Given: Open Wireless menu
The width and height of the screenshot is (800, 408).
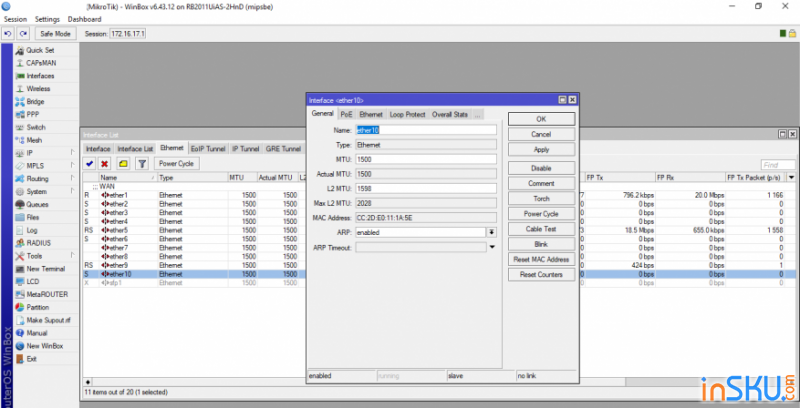Looking at the screenshot, I should pos(38,88).
